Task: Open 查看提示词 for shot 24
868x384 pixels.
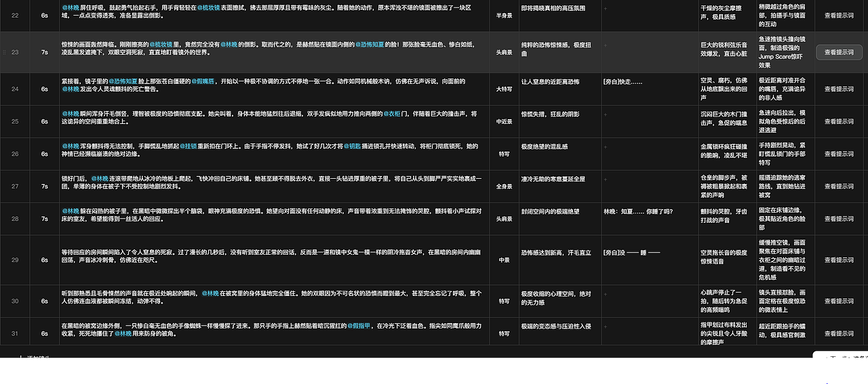Action: coord(839,89)
